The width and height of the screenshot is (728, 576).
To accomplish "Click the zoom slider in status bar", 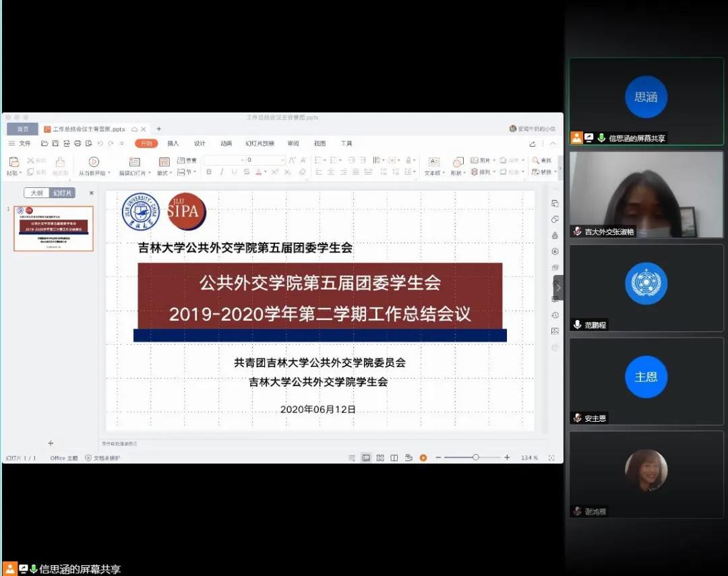I will [x=475, y=458].
